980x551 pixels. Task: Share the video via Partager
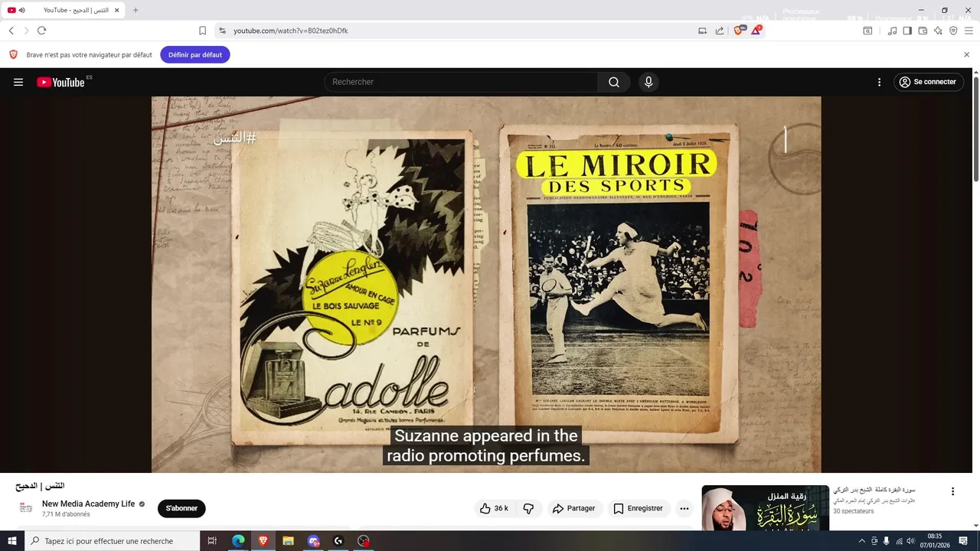pyautogui.click(x=573, y=508)
